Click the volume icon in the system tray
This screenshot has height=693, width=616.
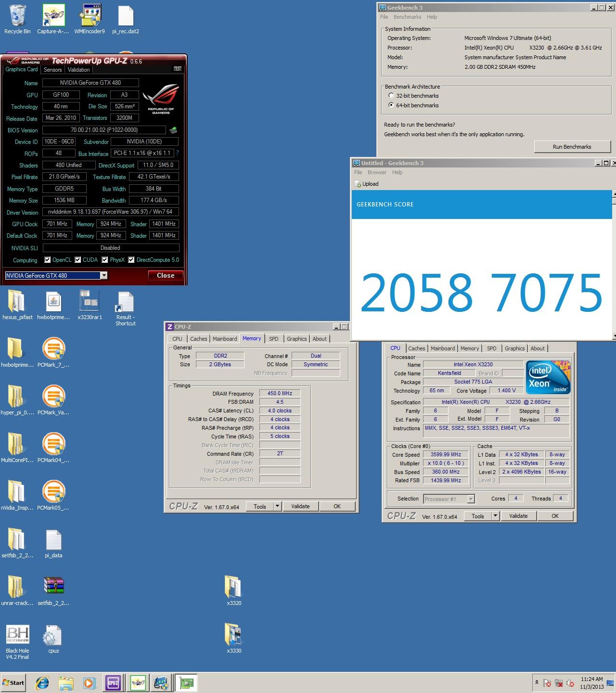click(x=570, y=683)
